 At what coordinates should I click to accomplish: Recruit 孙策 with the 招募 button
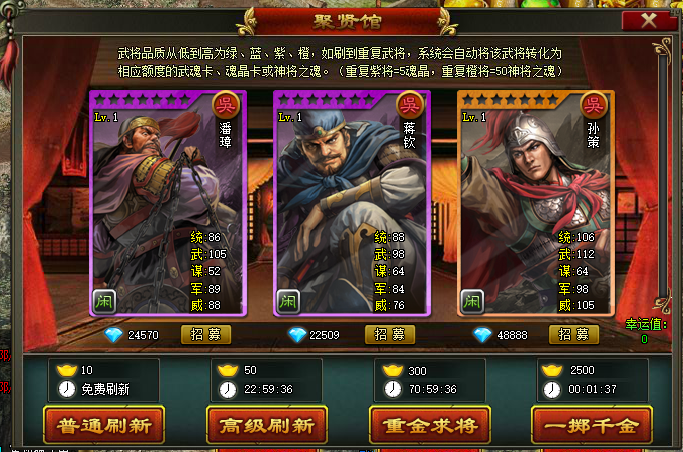(x=574, y=334)
